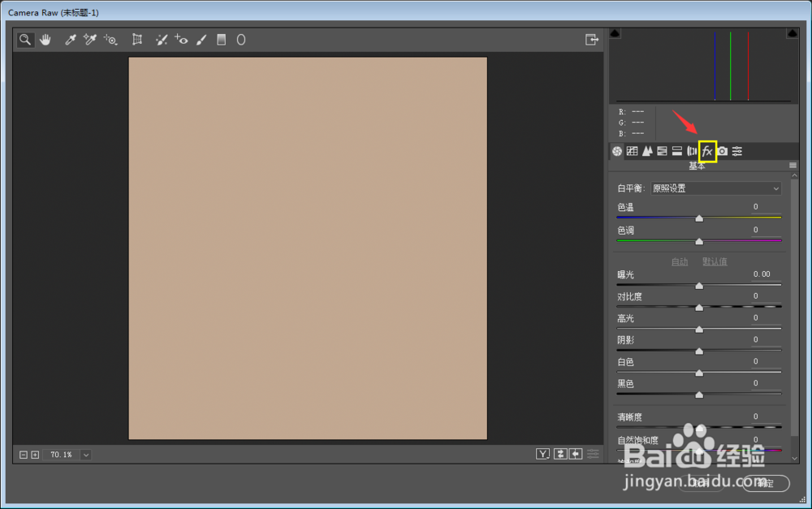
Task: Select the Adjustment Brush tool
Action: [x=201, y=39]
